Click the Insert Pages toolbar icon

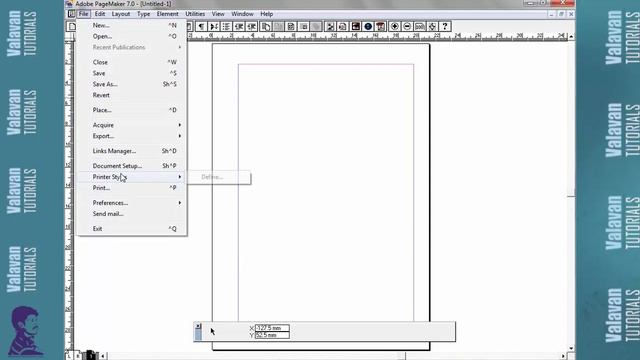[x=266, y=27]
